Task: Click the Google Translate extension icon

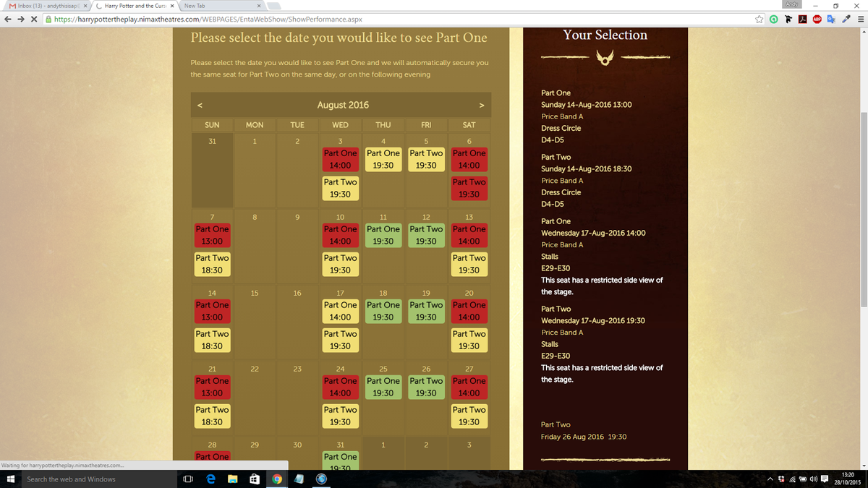Action: pos(830,20)
